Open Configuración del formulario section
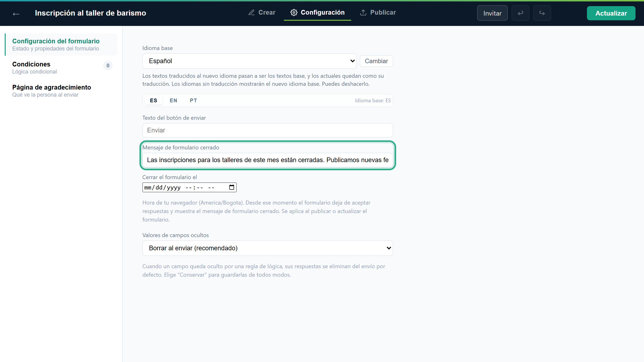The height and width of the screenshot is (362, 644). coord(61,45)
